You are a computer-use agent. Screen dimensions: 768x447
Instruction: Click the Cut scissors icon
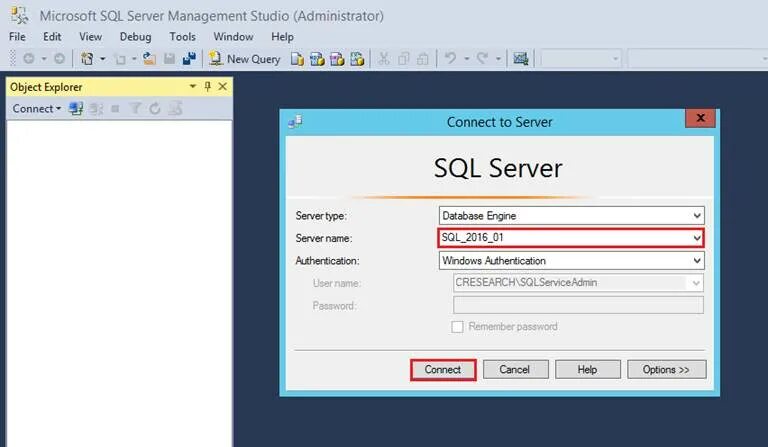384,59
